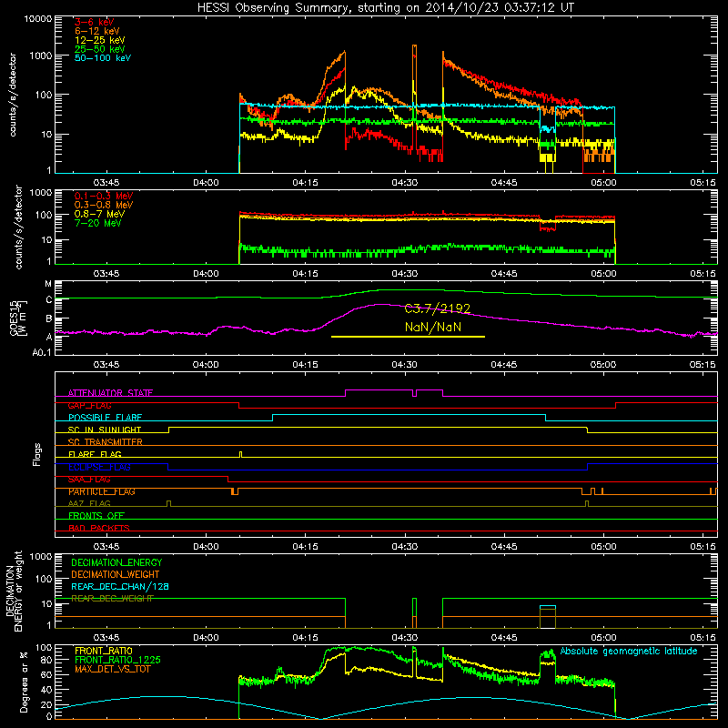Click the 'Flags' axis label
This screenshot has width=728, height=728.
tap(37, 454)
